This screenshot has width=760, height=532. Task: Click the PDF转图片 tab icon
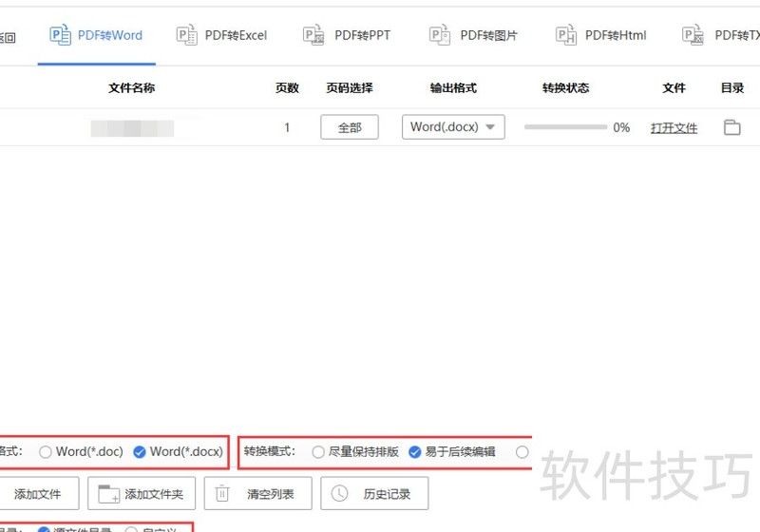440,35
